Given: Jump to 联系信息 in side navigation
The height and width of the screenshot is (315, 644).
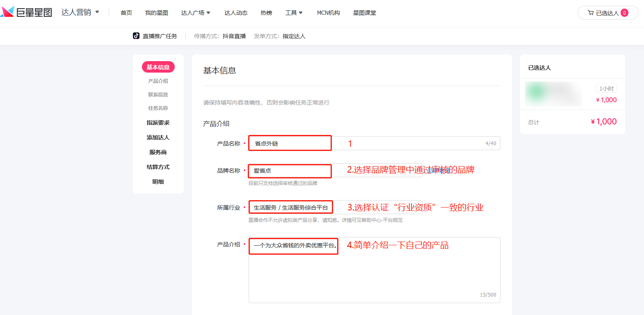Looking at the screenshot, I should coord(158,94).
